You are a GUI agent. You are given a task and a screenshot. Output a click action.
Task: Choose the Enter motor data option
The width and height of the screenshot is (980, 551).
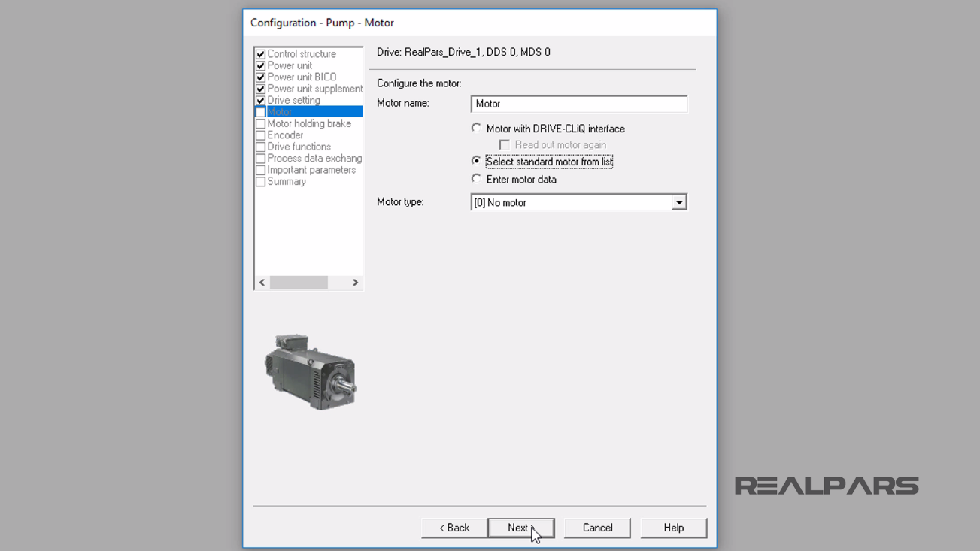click(476, 178)
